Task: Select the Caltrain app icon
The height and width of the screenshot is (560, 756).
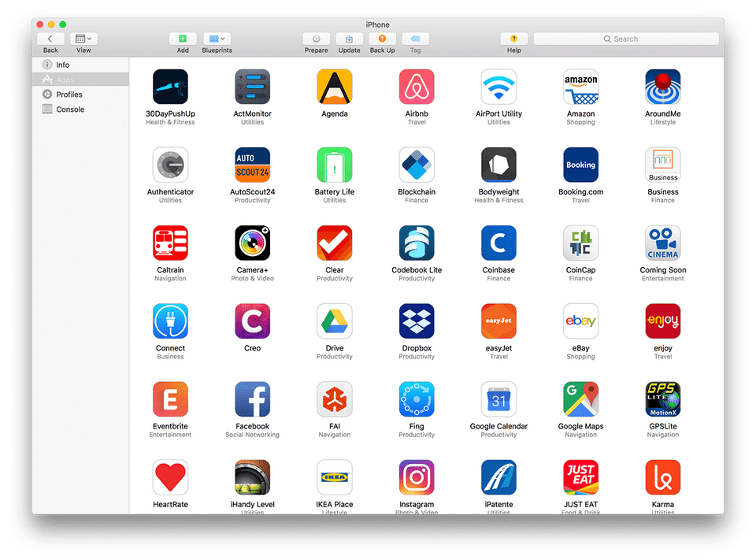Action: click(x=170, y=243)
